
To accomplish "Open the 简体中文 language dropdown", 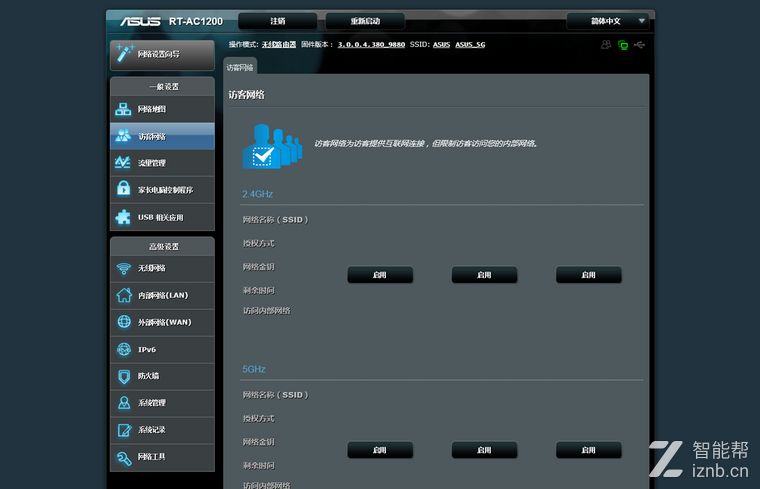I will point(607,21).
